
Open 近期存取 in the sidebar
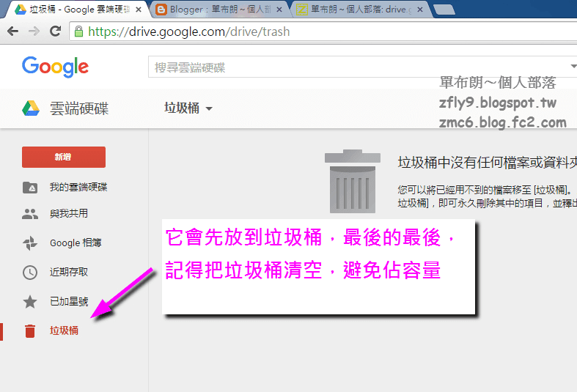click(69, 272)
